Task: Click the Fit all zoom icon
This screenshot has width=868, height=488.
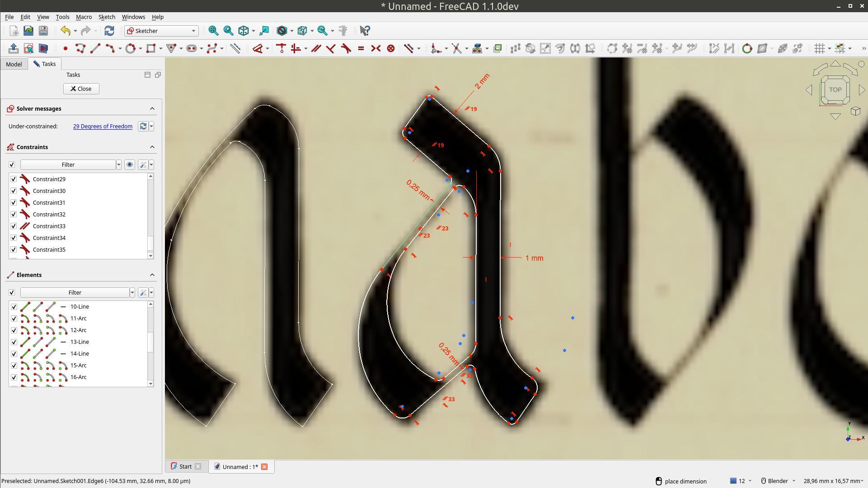Action: (x=213, y=31)
